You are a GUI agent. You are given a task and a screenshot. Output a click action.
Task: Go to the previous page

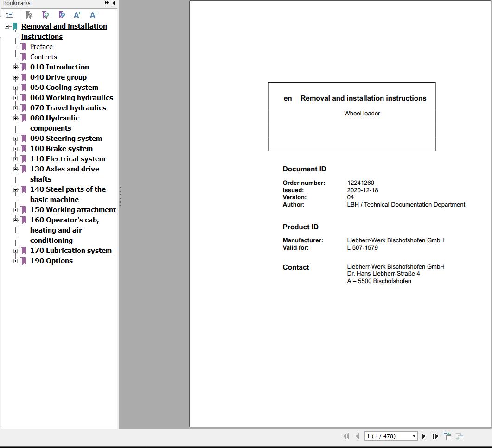click(358, 436)
